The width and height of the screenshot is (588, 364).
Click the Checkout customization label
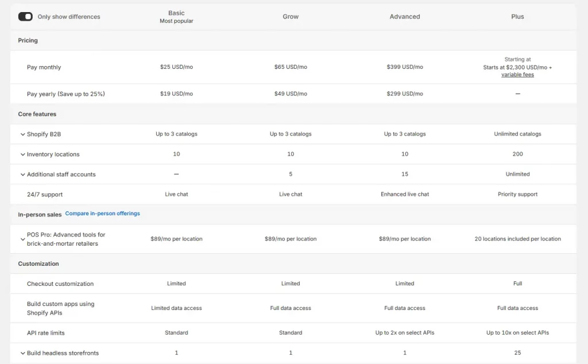[x=60, y=284]
